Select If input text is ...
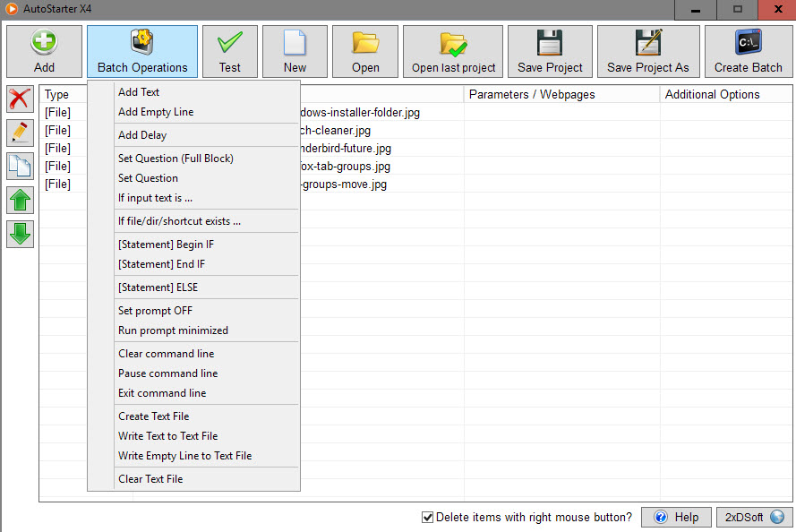Viewport: 796px width, 532px height. click(193, 198)
